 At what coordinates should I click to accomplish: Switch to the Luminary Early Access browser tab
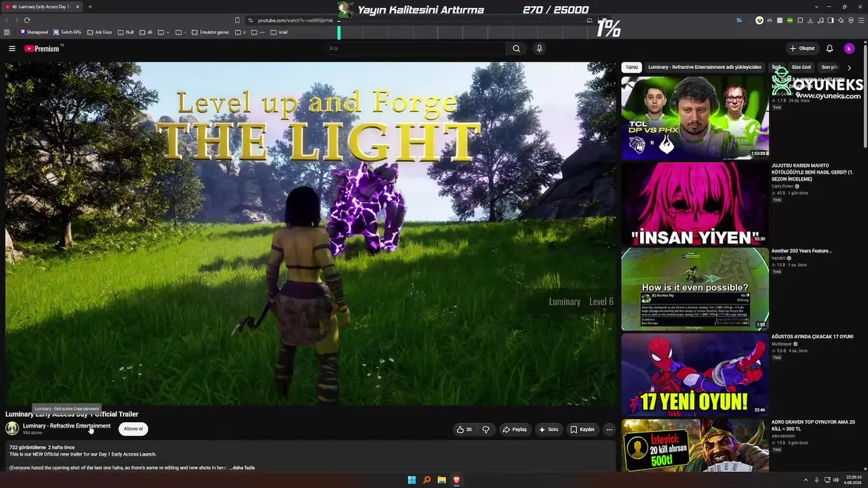pos(42,7)
